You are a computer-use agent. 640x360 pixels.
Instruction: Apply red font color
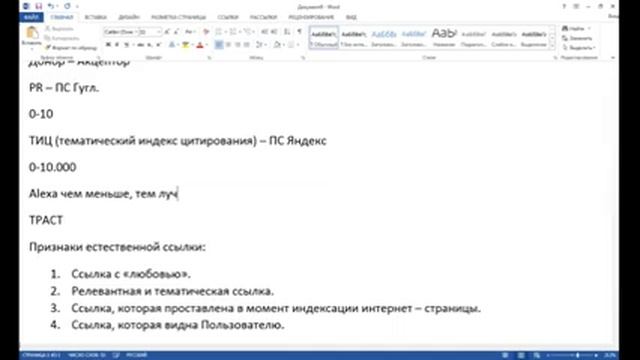[x=200, y=44]
